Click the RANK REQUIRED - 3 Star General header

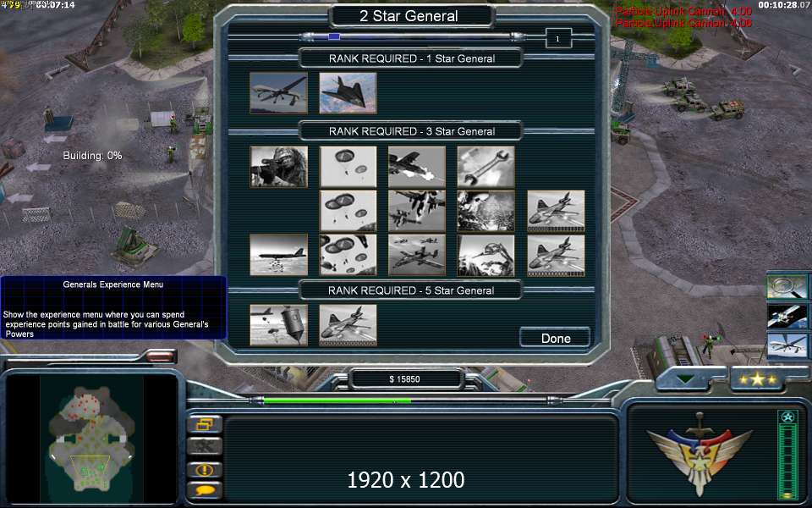[412, 131]
